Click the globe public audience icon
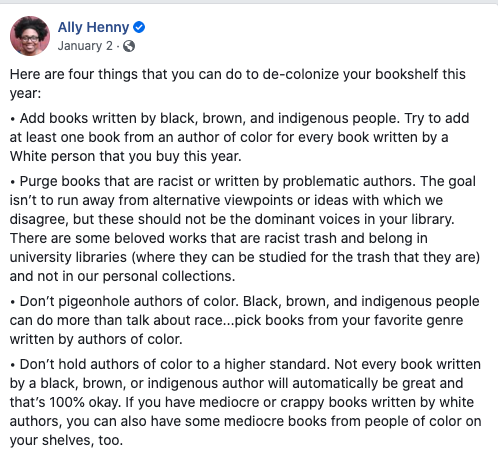Screen dimensions: 498x460 tap(129, 46)
